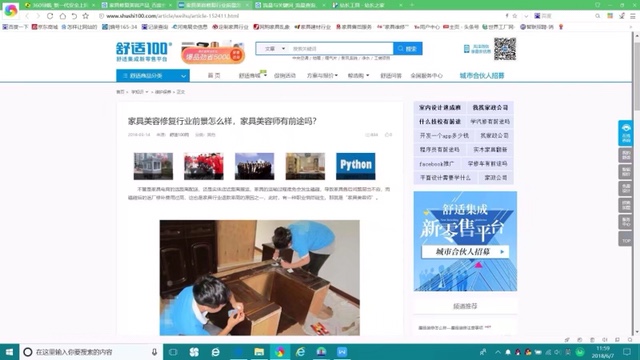640x360 pixels.
Task: Go to browser home icon
Action: (x=62, y=16)
